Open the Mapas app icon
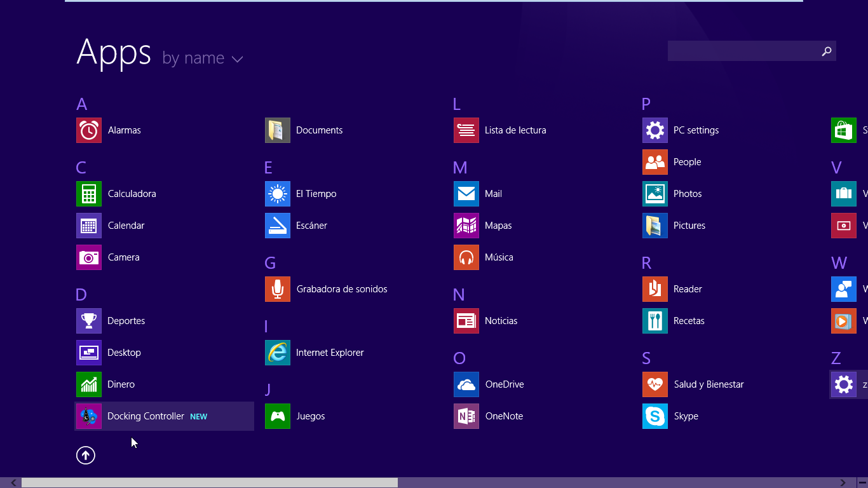This screenshot has width=868, height=488. 466,226
